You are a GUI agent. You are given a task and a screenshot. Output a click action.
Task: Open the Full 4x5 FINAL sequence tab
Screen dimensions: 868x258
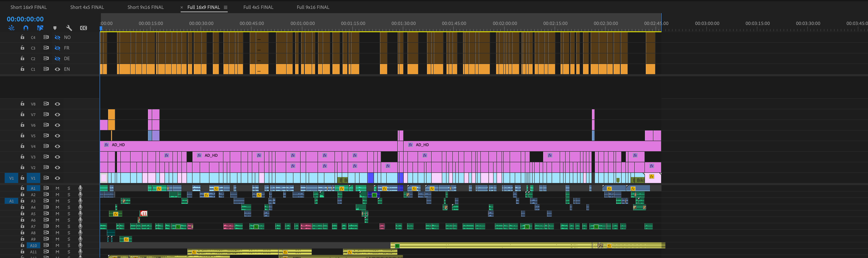tap(258, 7)
